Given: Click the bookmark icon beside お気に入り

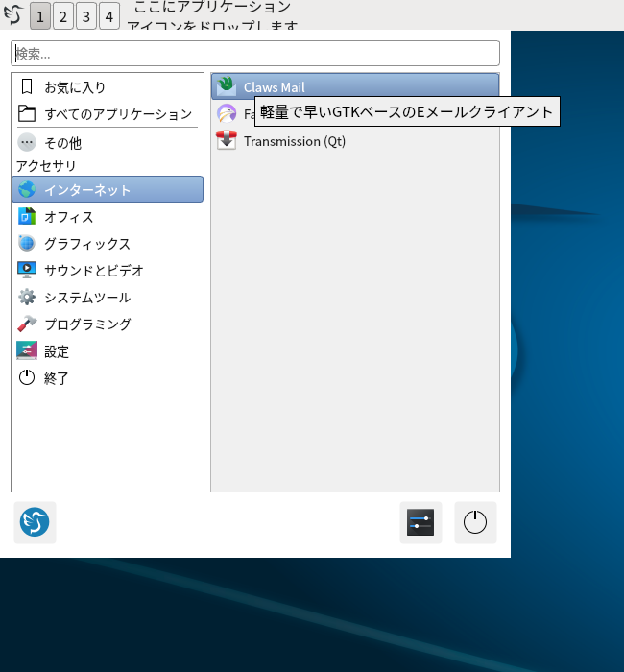Looking at the screenshot, I should (27, 86).
